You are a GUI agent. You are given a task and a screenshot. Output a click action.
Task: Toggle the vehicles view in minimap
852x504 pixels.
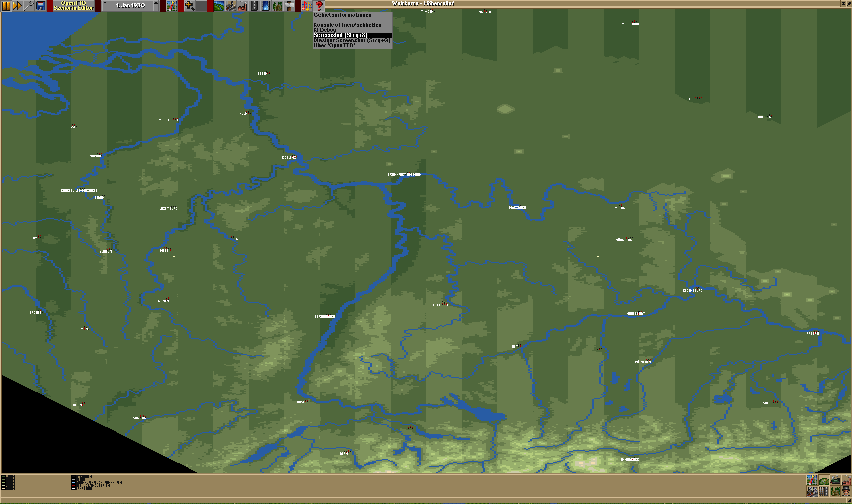click(835, 480)
